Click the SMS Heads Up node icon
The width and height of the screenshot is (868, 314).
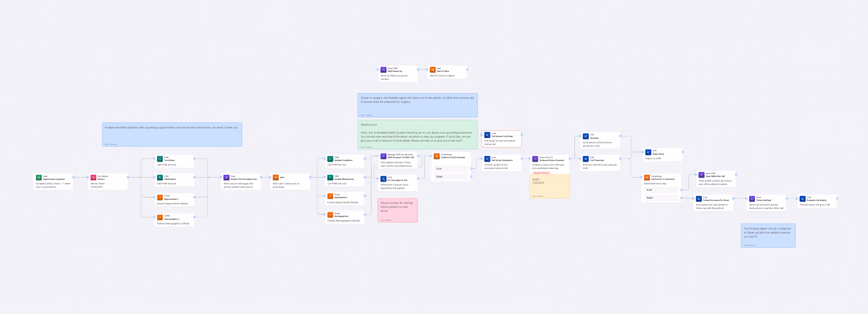click(384, 70)
